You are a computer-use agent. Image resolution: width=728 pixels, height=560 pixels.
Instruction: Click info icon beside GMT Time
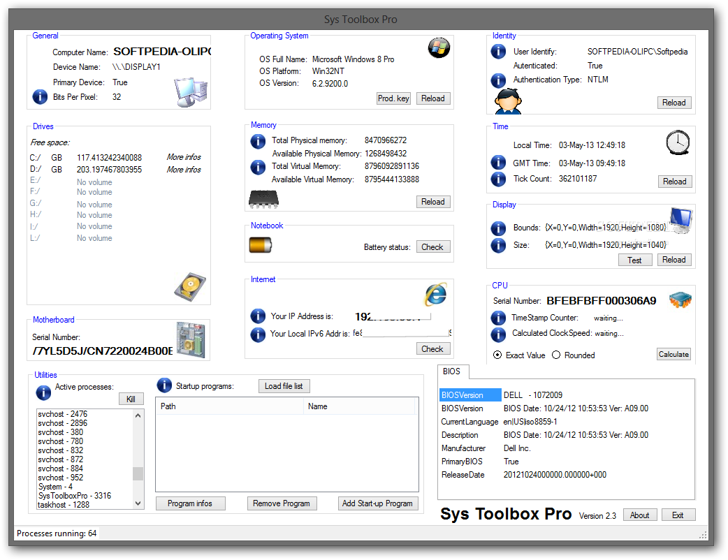[498, 163]
